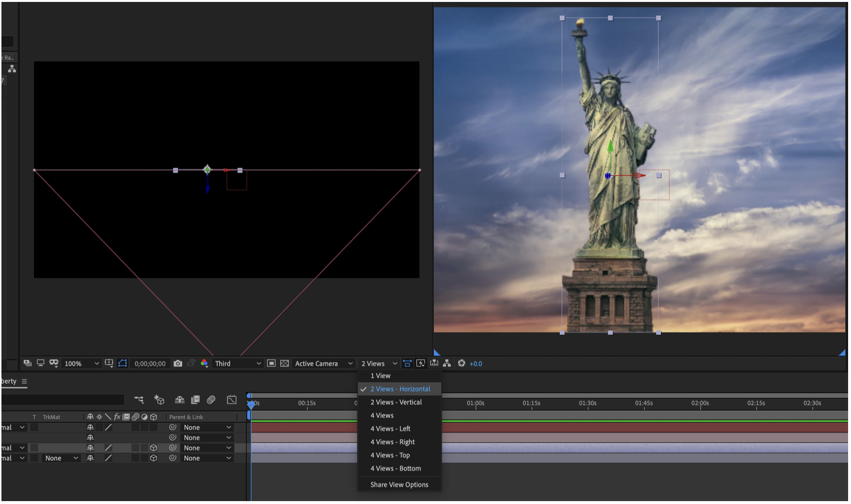Image resolution: width=851 pixels, height=504 pixels.
Task: Toggle the Fast Previews lightning icon
Action: [x=421, y=364]
